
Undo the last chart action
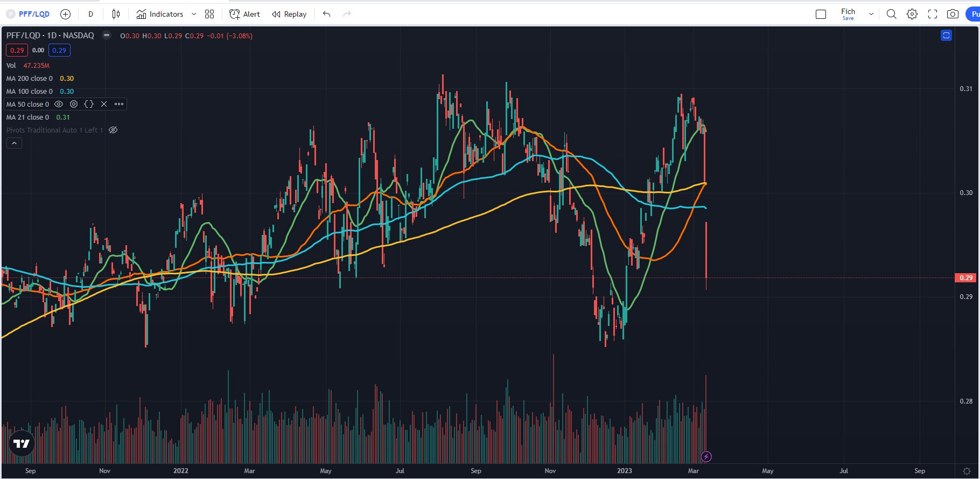pyautogui.click(x=326, y=14)
